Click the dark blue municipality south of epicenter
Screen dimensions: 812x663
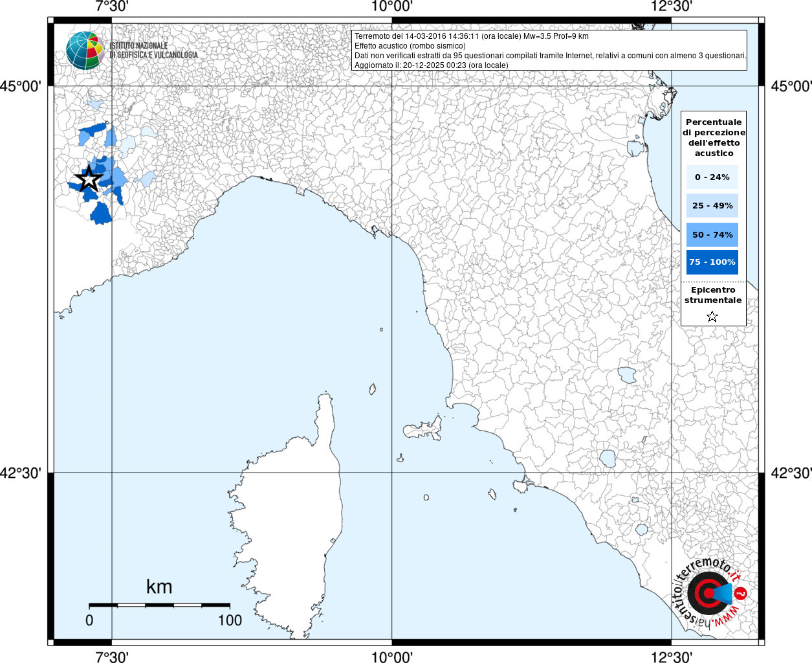[x=101, y=213]
